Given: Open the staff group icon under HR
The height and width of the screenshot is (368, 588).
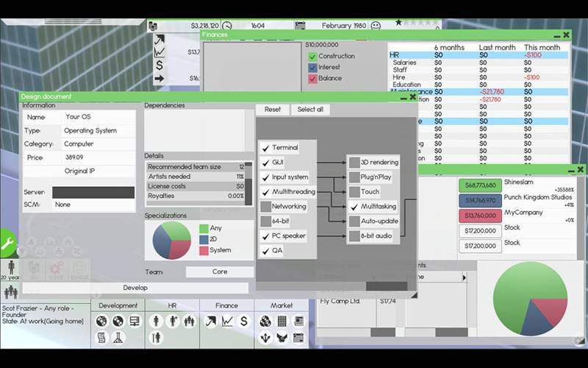Looking at the screenshot, I should [x=190, y=321].
